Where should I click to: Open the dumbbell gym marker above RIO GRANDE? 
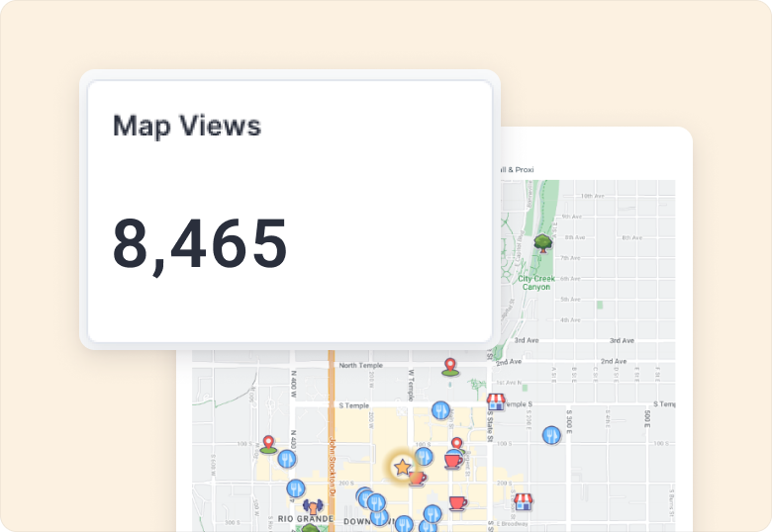pyautogui.click(x=313, y=506)
